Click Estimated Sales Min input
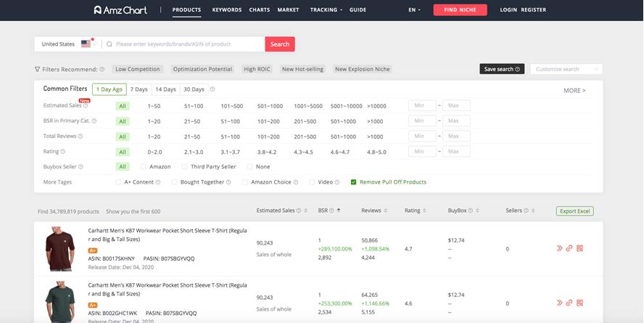This screenshot has height=323, width=644. (422, 106)
